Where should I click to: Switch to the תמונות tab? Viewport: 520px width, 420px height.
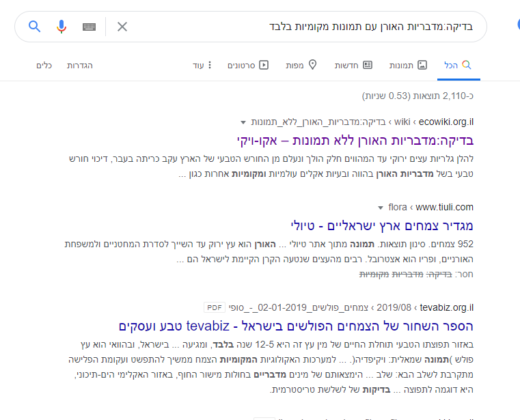[x=408, y=65]
